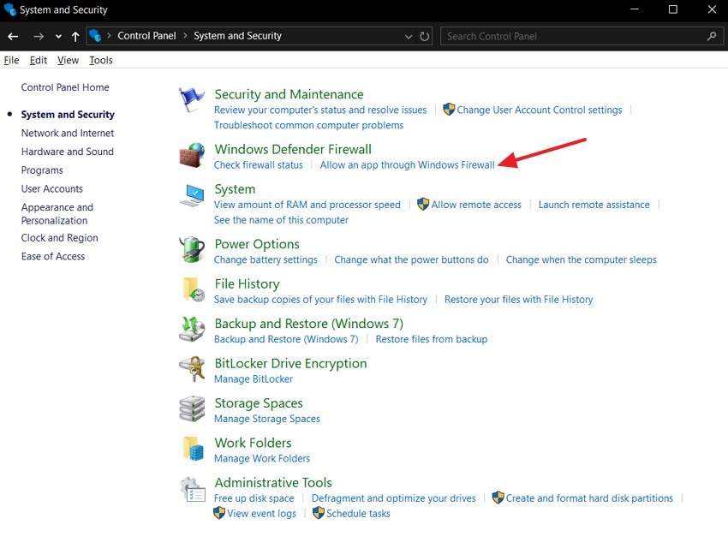This screenshot has width=728, height=560.
Task: Click Create and format hard disk partitions
Action: [589, 498]
